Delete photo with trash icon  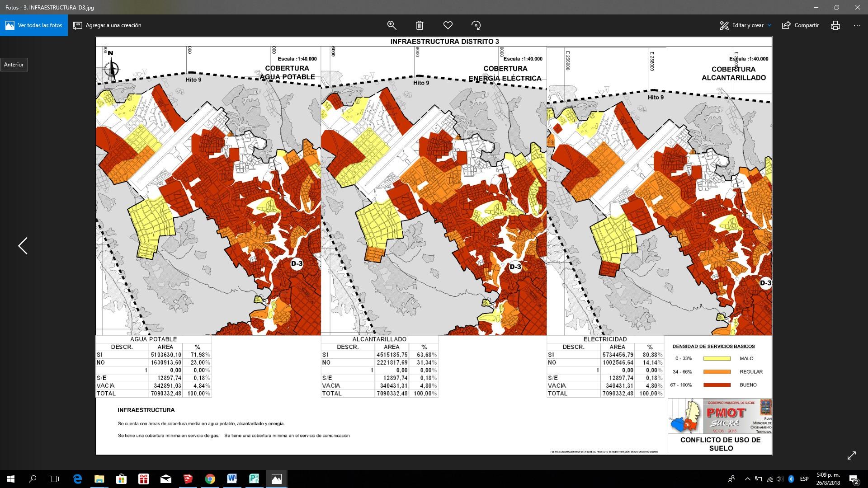pos(420,25)
